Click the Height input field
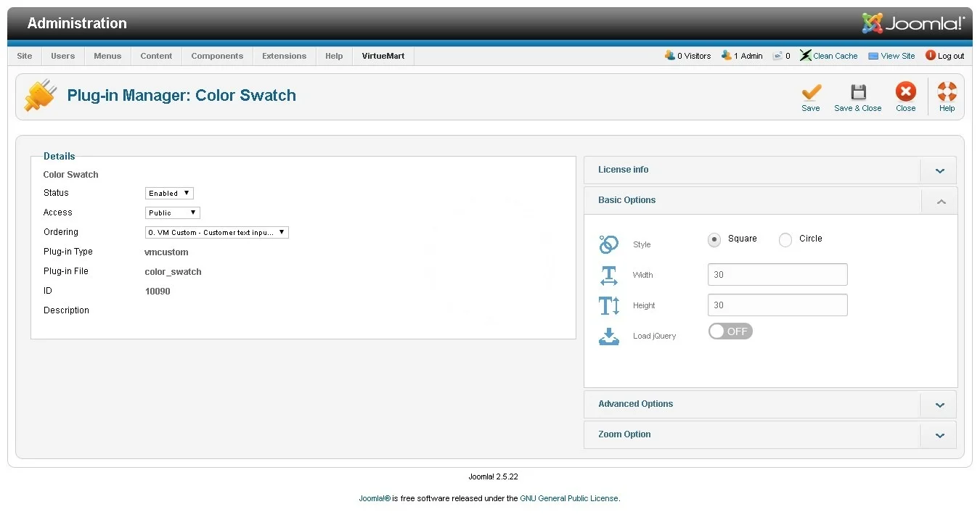 (777, 305)
